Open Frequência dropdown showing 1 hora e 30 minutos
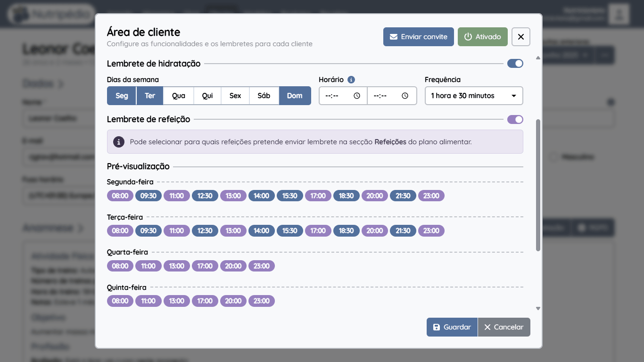This screenshot has width=644, height=362. click(474, 96)
